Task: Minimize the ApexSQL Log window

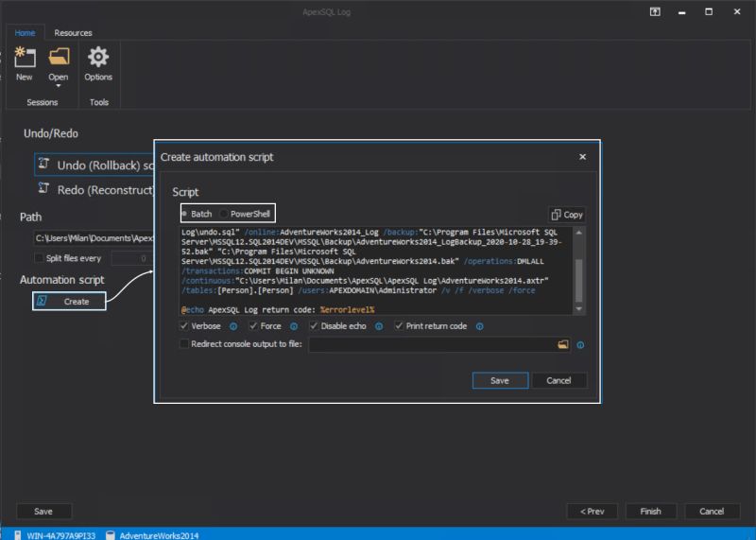Action: point(681,12)
